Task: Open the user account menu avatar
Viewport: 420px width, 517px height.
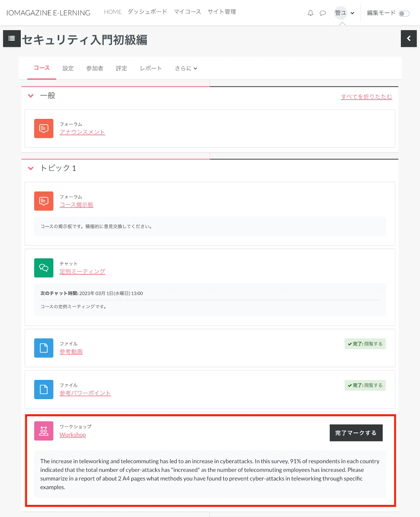Action: click(340, 13)
